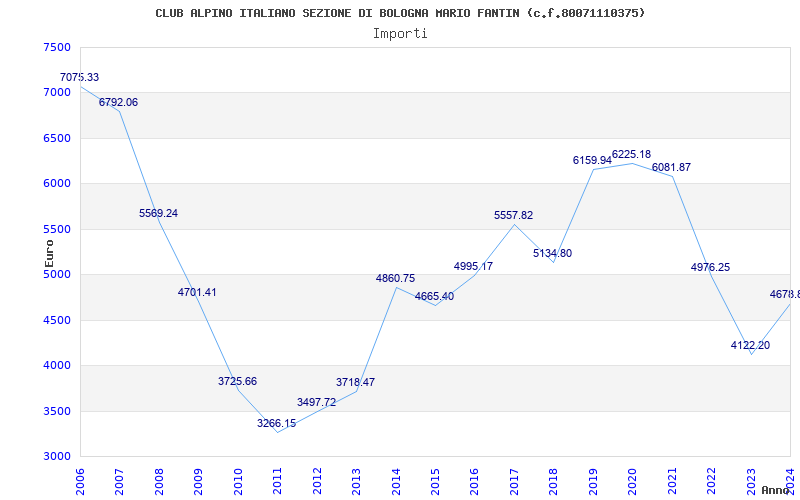Click the x-axis year 2012

click(x=317, y=481)
